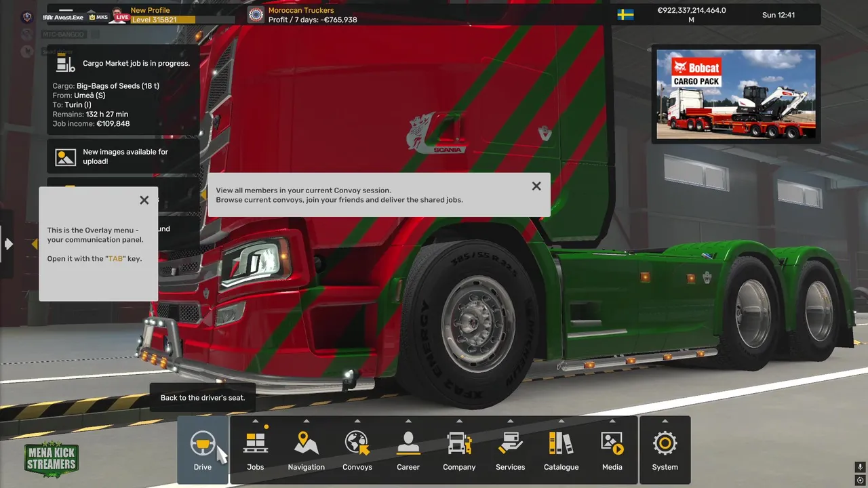Click the profile avatar with LIVE badge
The image size is (868, 488).
click(119, 14)
